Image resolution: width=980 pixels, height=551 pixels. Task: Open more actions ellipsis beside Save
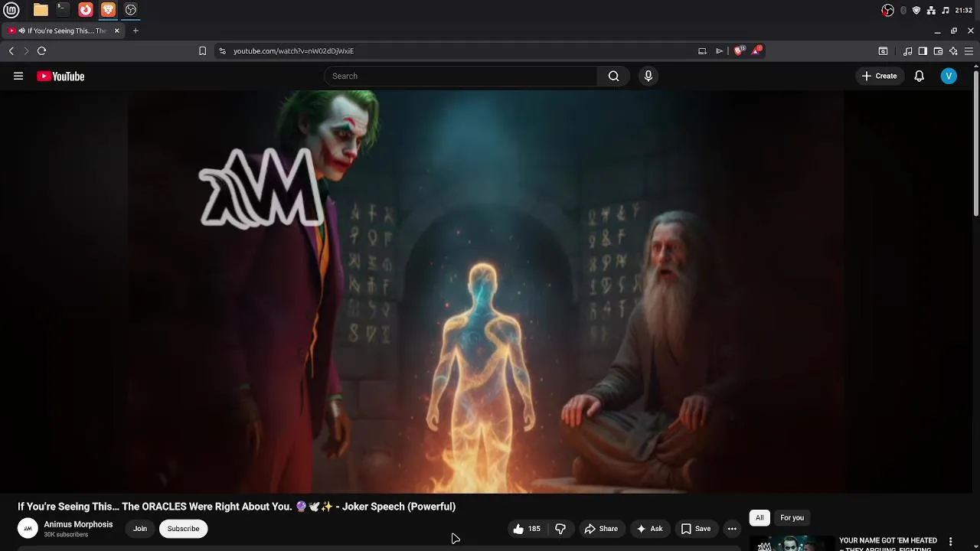tap(732, 529)
